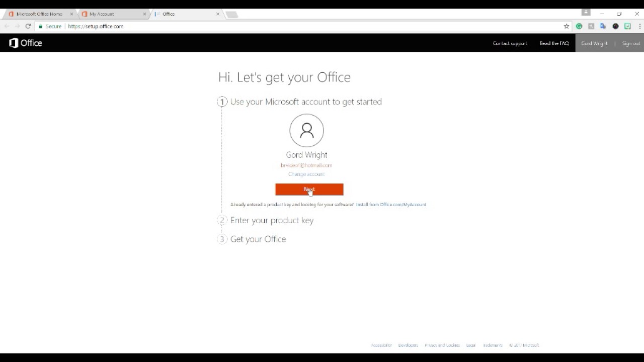Open Privacy and Cookies footer link
This screenshot has height=362, width=644.
pyautogui.click(x=442, y=345)
